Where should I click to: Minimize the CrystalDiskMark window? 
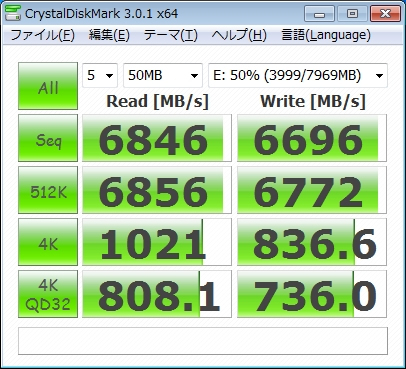[x=319, y=14]
